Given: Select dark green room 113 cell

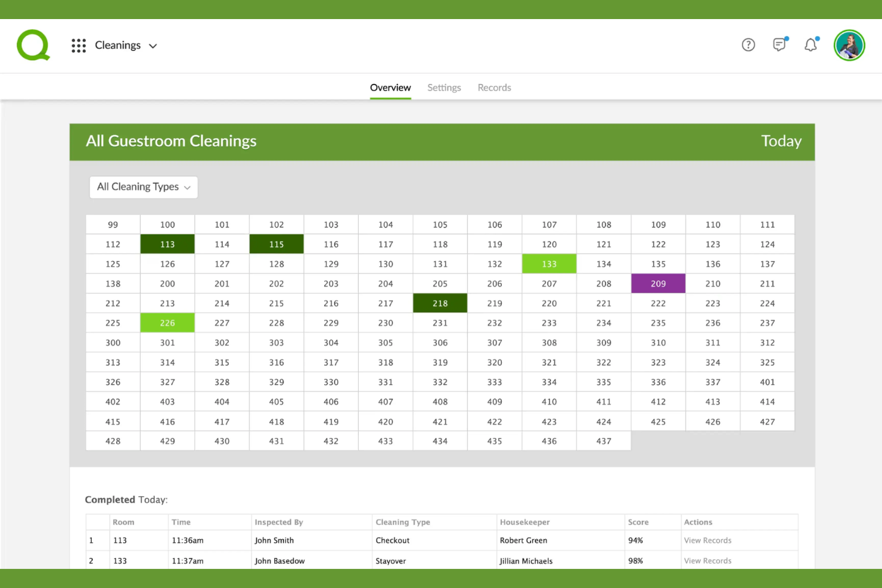Looking at the screenshot, I should coord(167,244).
